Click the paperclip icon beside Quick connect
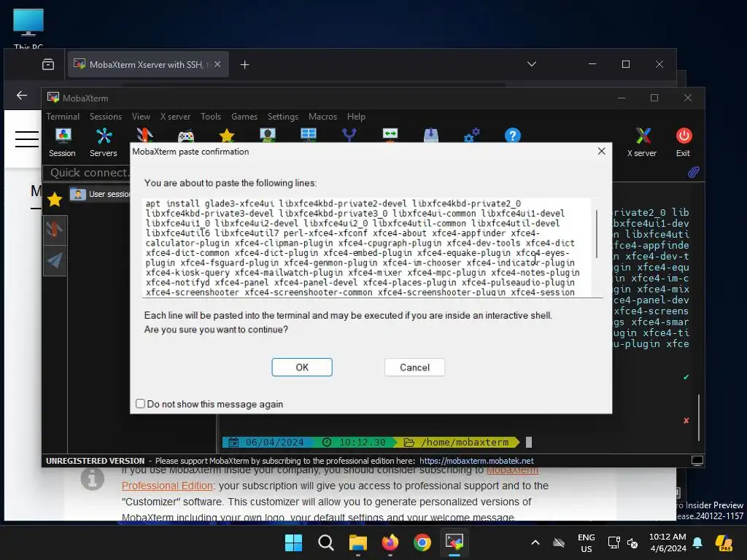 [693, 172]
